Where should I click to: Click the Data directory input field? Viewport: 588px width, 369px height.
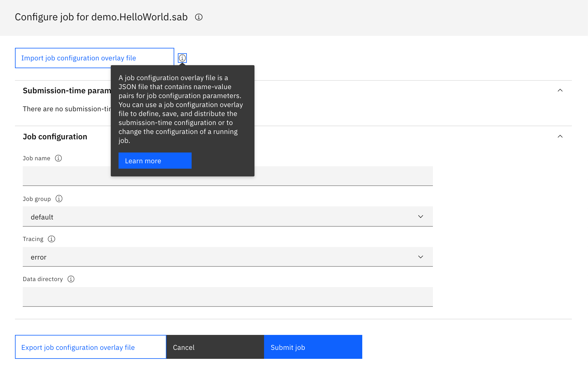[x=228, y=297]
